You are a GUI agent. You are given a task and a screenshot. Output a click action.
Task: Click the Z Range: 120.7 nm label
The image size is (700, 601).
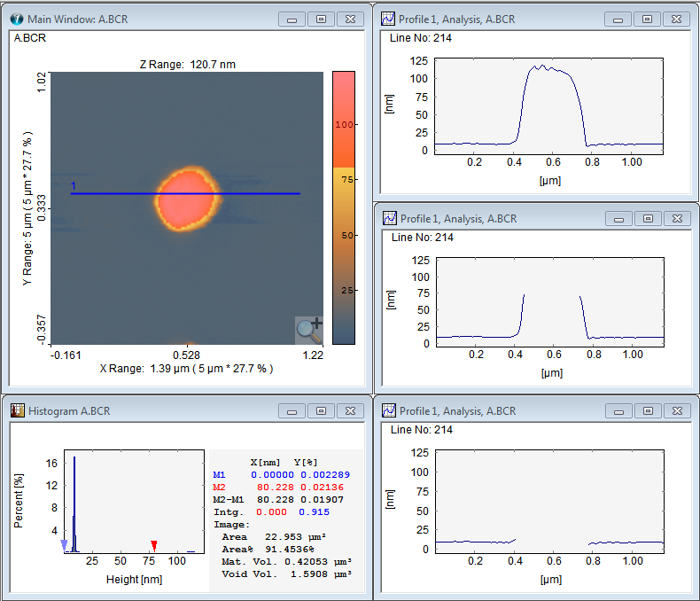tap(188, 65)
